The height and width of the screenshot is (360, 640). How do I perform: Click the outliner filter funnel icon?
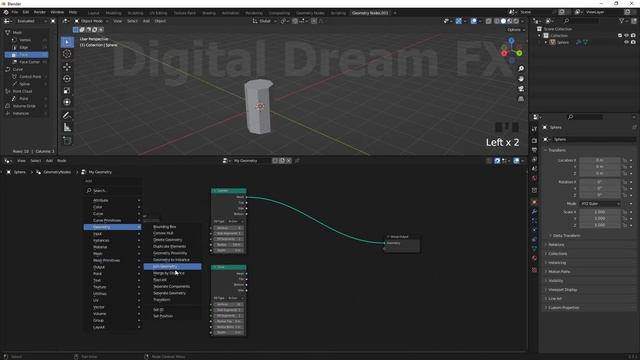(x=622, y=21)
